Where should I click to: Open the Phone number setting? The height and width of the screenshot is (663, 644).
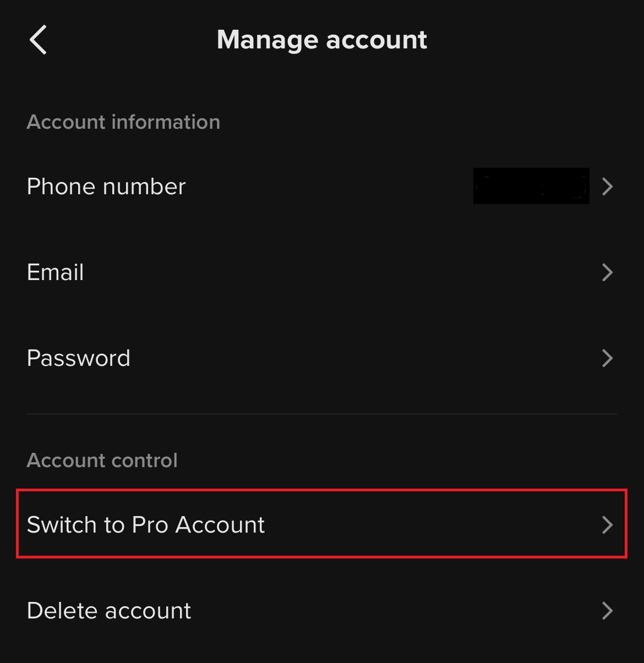click(106, 187)
